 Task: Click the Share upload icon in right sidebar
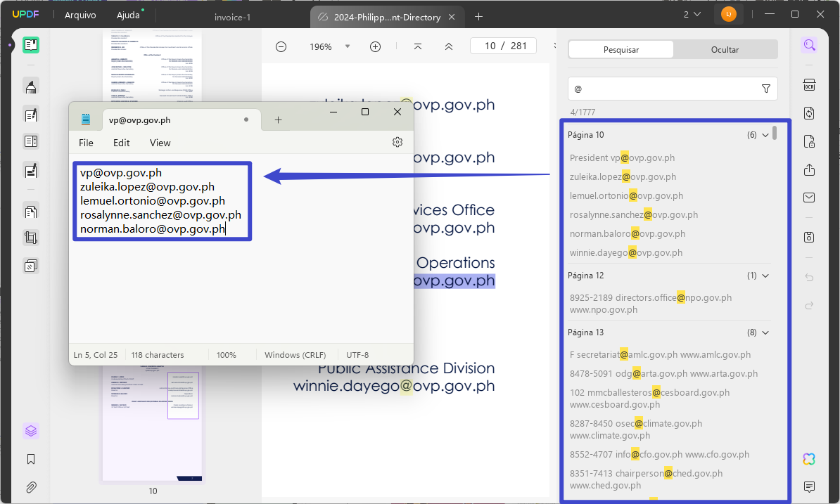point(810,169)
